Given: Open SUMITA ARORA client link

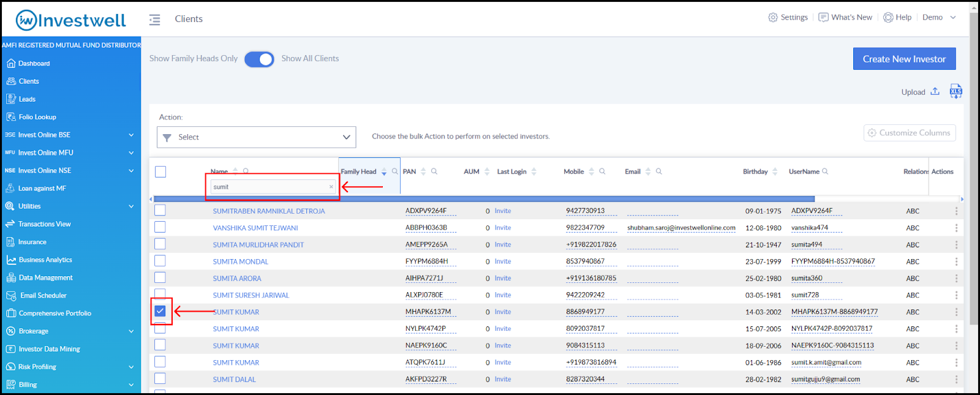Looking at the screenshot, I should tap(237, 278).
